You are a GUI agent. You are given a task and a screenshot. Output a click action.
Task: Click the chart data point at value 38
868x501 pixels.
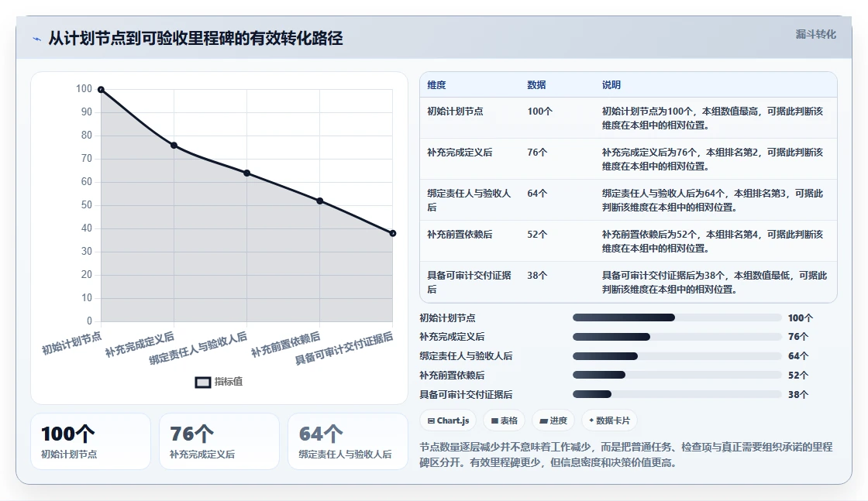point(392,233)
